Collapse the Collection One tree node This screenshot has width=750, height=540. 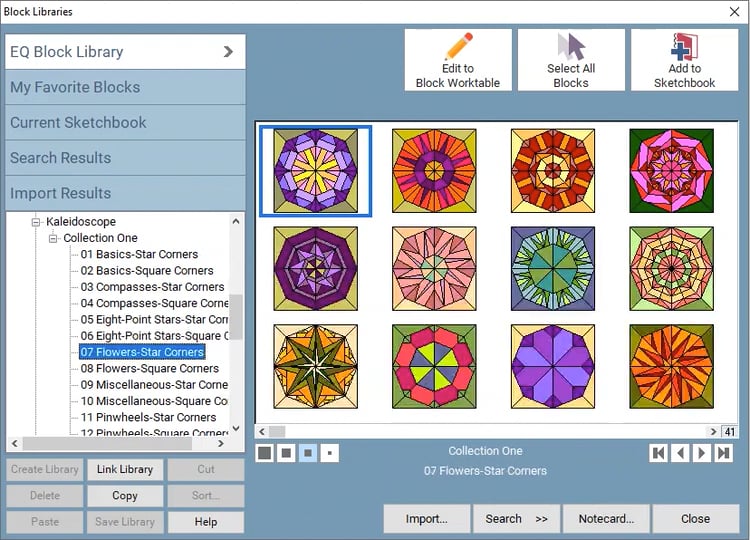click(x=53, y=238)
